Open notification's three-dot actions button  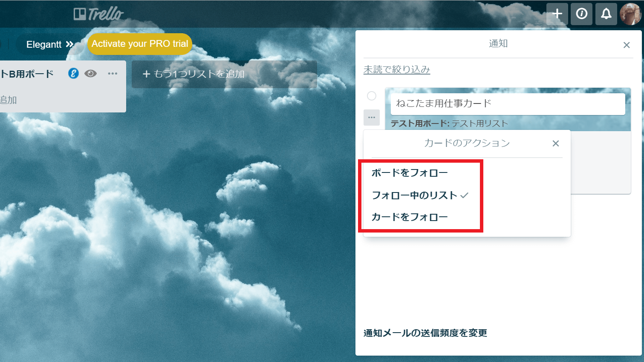pyautogui.click(x=372, y=118)
